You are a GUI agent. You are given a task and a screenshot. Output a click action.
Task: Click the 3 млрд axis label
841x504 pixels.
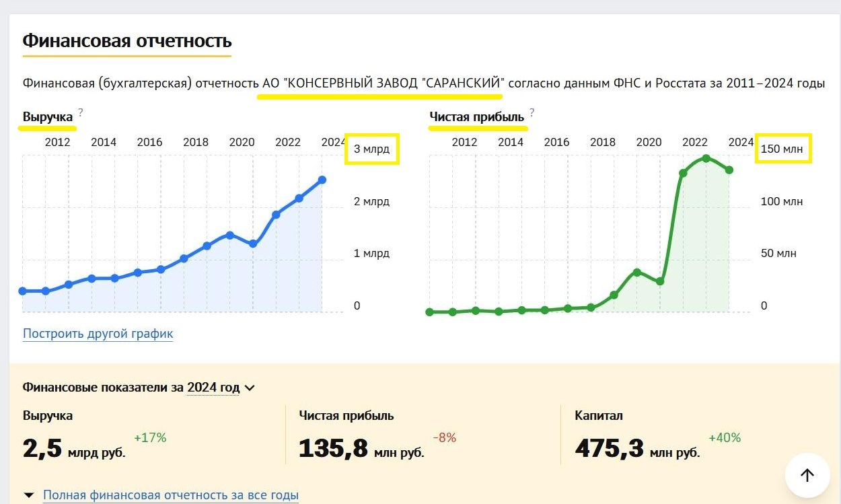pyautogui.click(x=371, y=149)
